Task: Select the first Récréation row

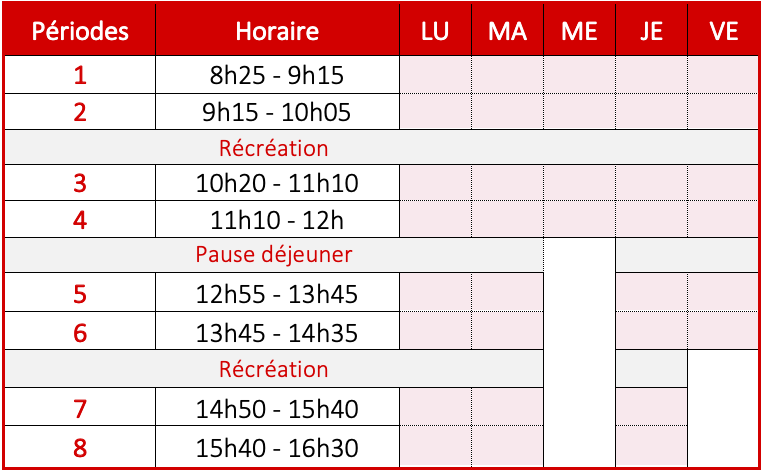Action: point(382,147)
